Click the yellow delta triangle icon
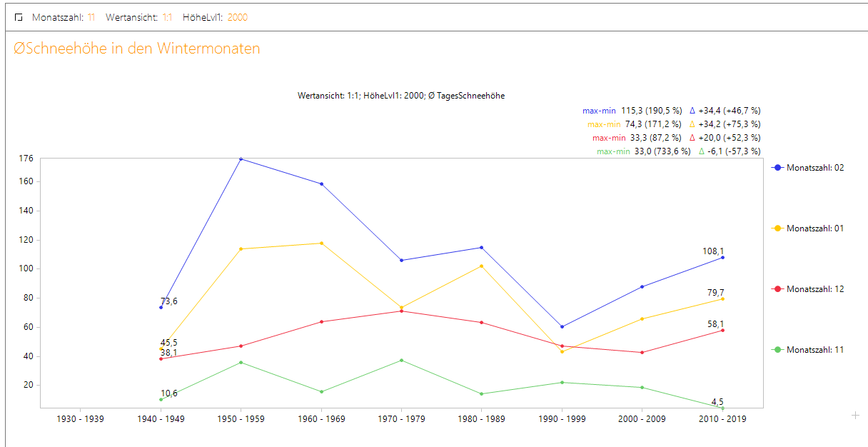 (x=692, y=124)
